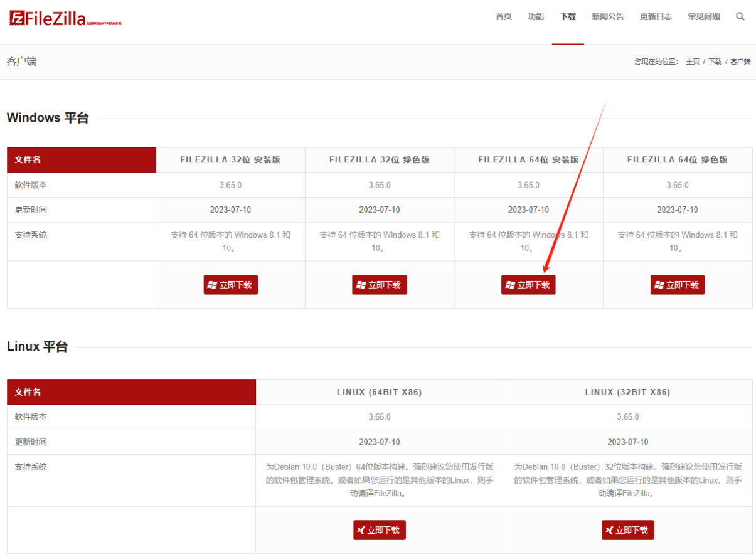Click 更新时间 label in Windows table
Screen dimensions: 756x557
coord(31,210)
